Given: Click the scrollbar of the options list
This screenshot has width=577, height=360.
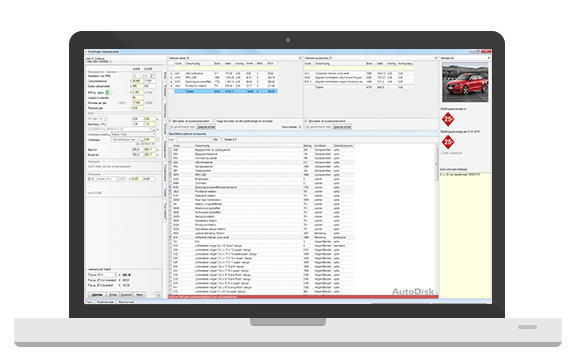Looking at the screenshot, I should [436, 219].
